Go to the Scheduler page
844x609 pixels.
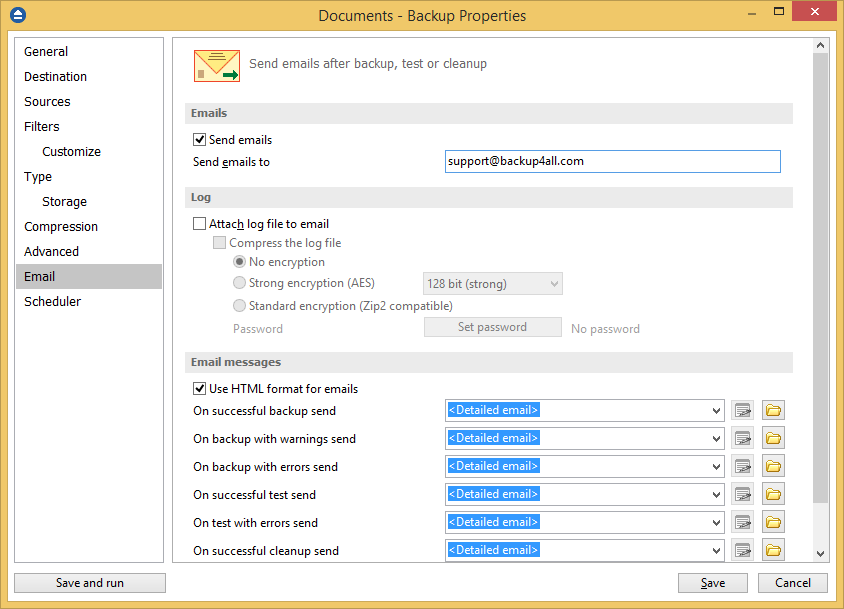[x=53, y=302]
